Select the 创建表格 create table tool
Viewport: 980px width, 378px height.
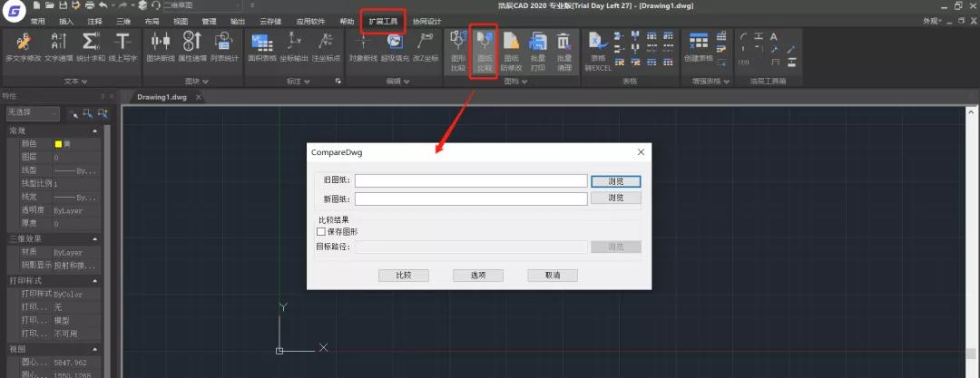coord(699,46)
